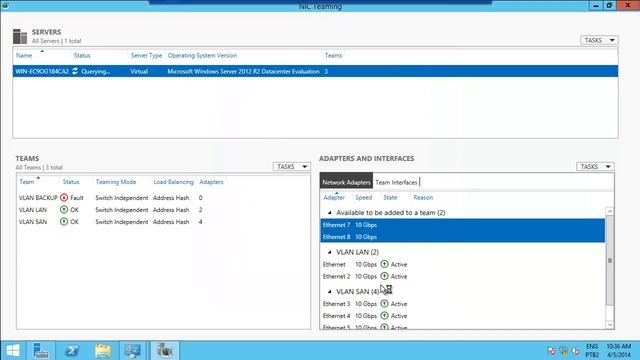640x360 pixels.
Task: Sort servers by Name column
Action: [x=24, y=56]
